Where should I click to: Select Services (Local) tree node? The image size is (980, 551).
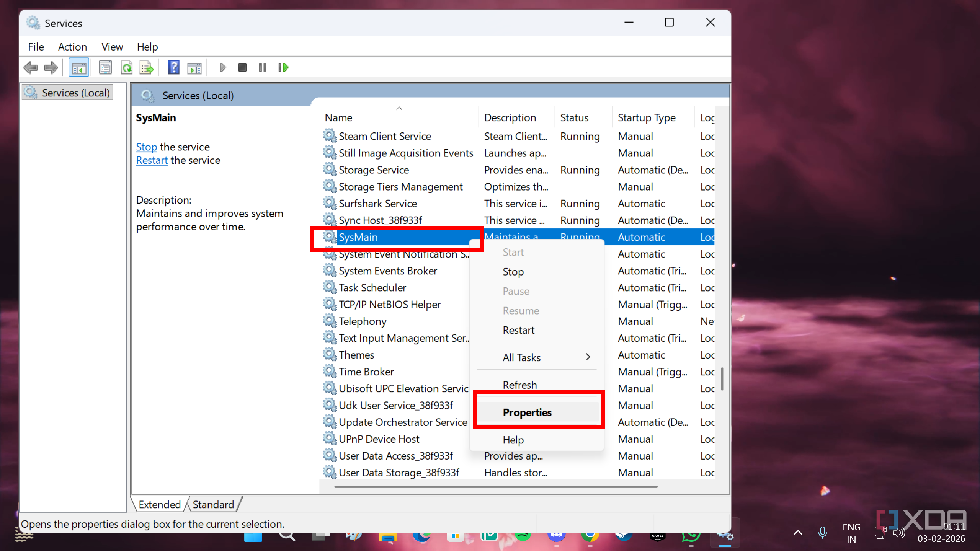(x=75, y=93)
